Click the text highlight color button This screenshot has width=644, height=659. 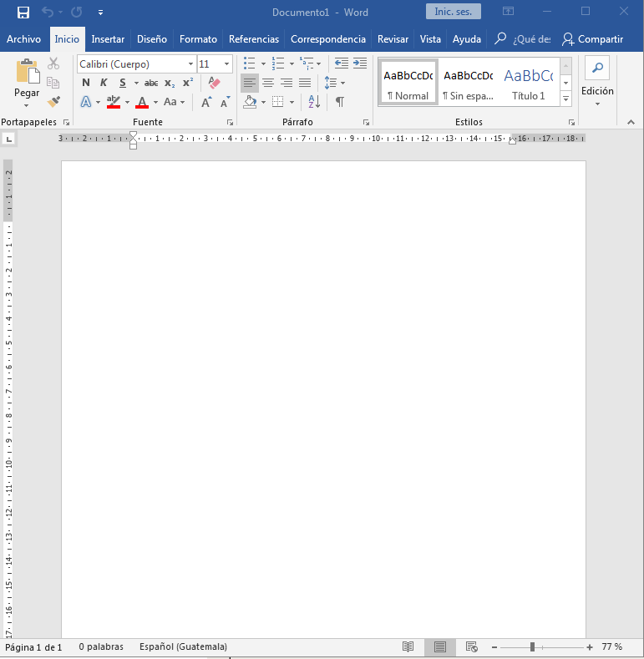pos(114,102)
